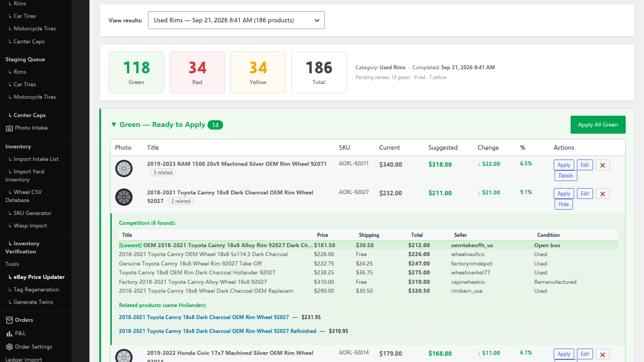The height and width of the screenshot is (362, 644).
Task: Open the View results dropdown
Action: click(236, 20)
